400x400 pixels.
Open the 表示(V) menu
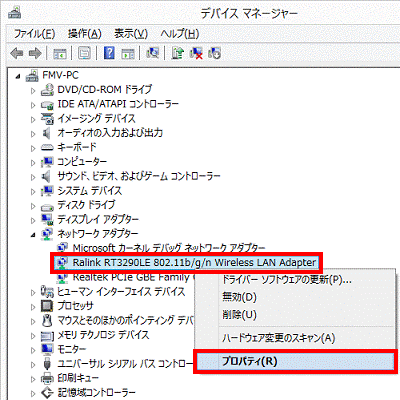coord(131,34)
